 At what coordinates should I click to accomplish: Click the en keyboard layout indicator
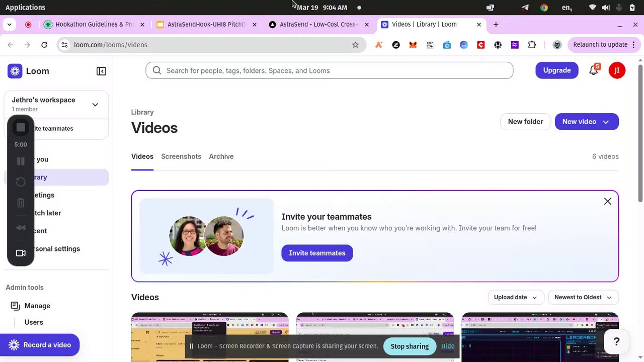tap(567, 8)
